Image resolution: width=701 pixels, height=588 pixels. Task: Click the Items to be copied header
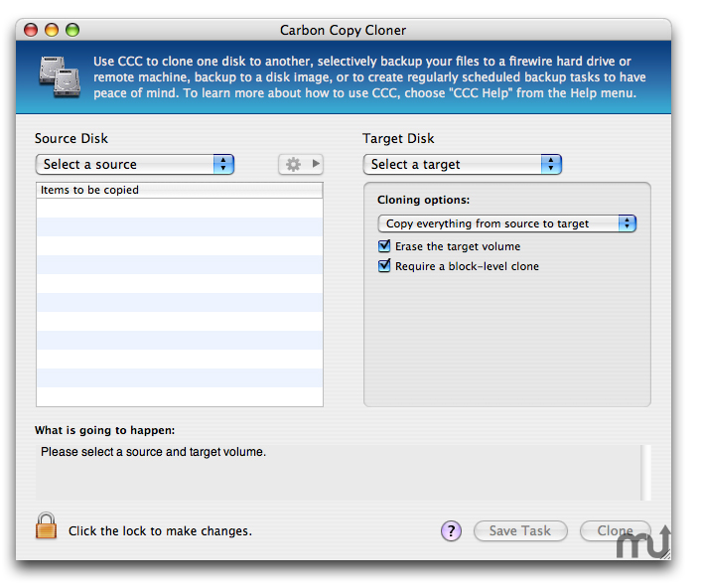180,190
